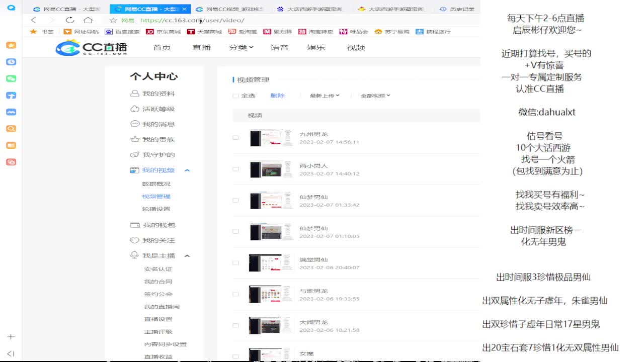The height and width of the screenshot is (362, 644).
Task: Open the 最新上传 sort dropdown
Action: pos(325,96)
